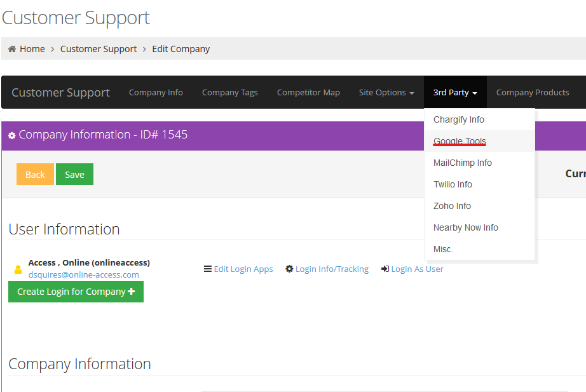Select Twilio Info option

453,184
